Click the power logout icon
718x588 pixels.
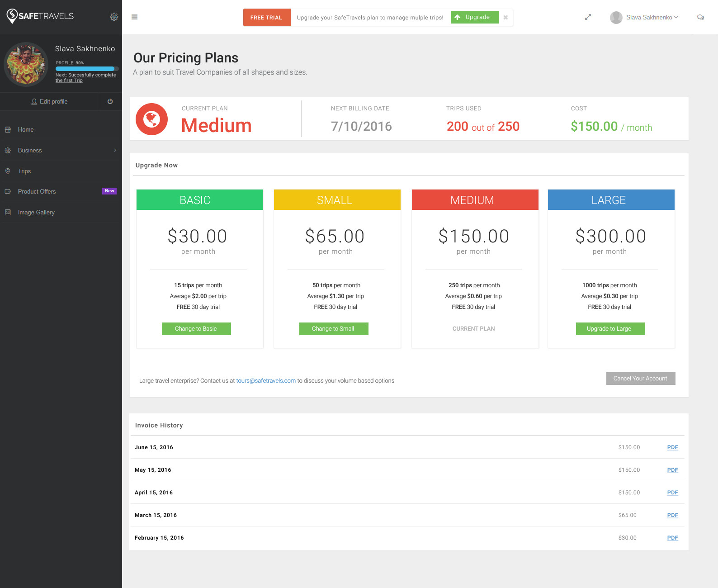pyautogui.click(x=110, y=101)
